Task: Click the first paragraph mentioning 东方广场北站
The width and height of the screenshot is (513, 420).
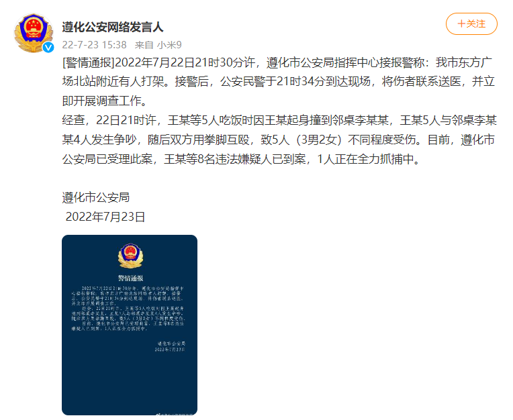Action: point(279,81)
